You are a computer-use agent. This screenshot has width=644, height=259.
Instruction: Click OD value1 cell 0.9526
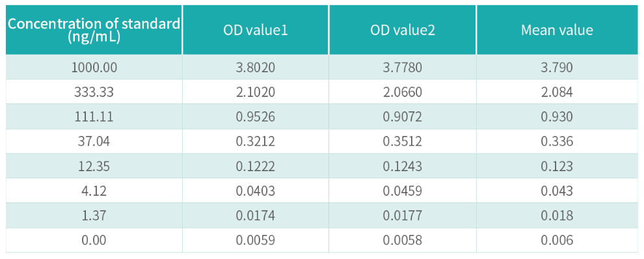[x=256, y=116]
